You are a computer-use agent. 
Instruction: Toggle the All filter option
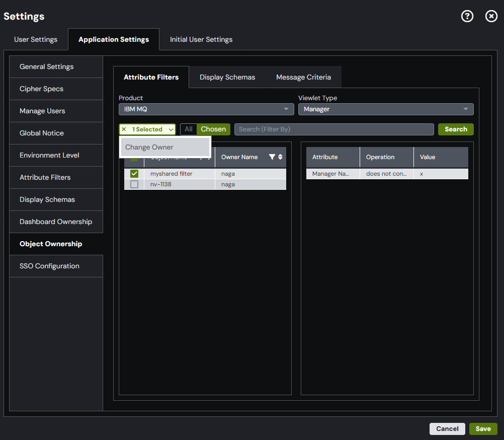[189, 129]
